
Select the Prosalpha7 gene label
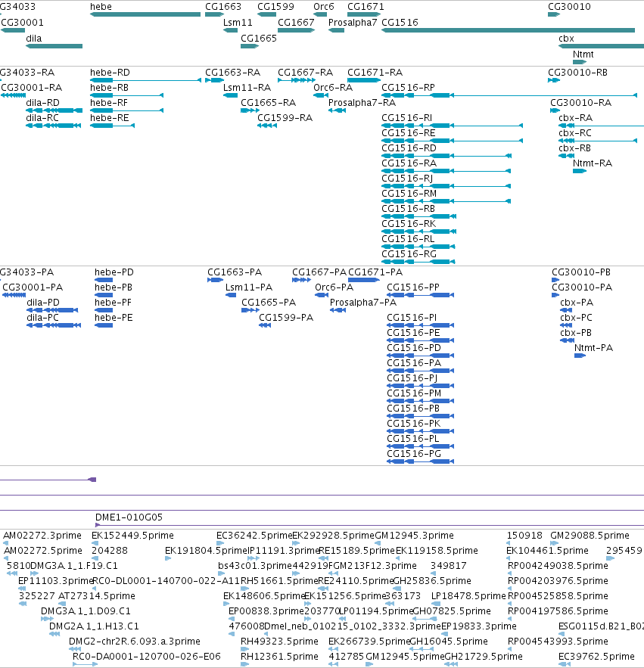click(x=353, y=23)
